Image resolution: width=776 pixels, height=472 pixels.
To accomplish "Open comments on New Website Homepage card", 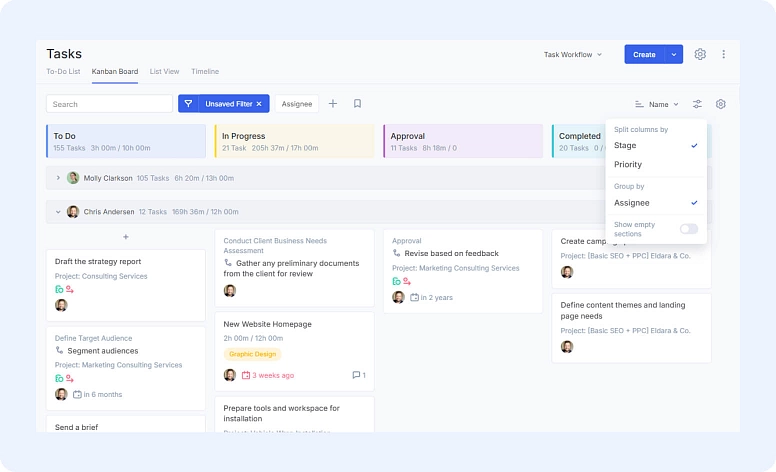I will (x=358, y=375).
